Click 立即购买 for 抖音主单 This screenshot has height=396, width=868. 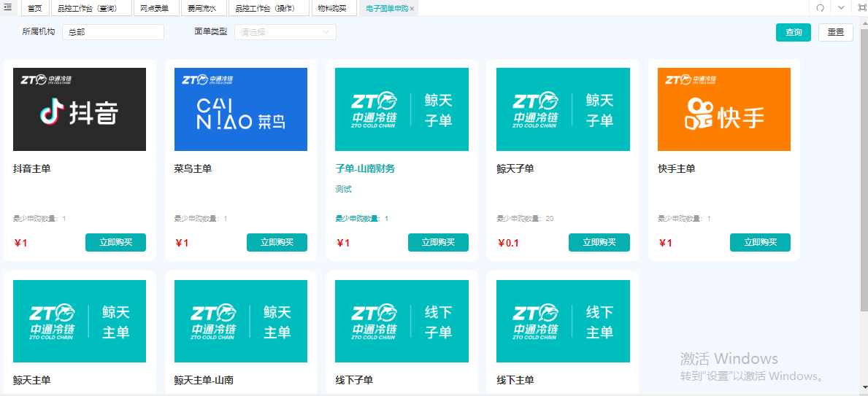pos(115,242)
